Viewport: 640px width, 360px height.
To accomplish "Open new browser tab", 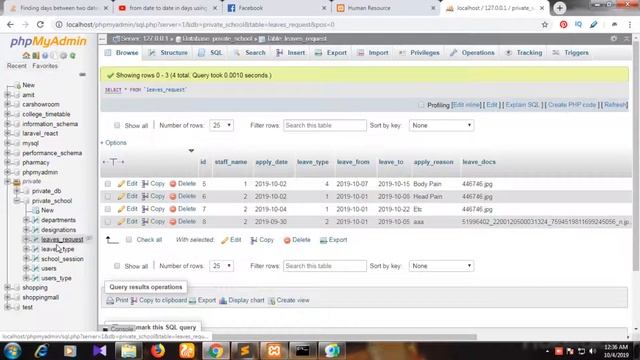I will (x=560, y=8).
